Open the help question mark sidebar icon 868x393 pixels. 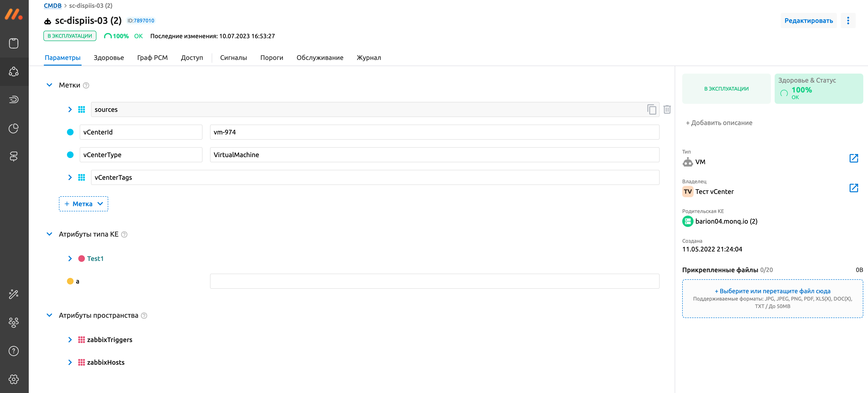point(14,351)
